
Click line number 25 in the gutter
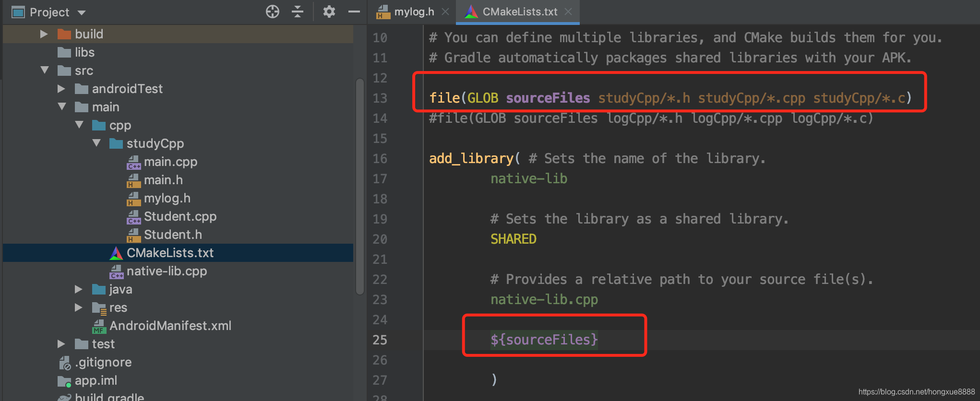pyautogui.click(x=380, y=340)
